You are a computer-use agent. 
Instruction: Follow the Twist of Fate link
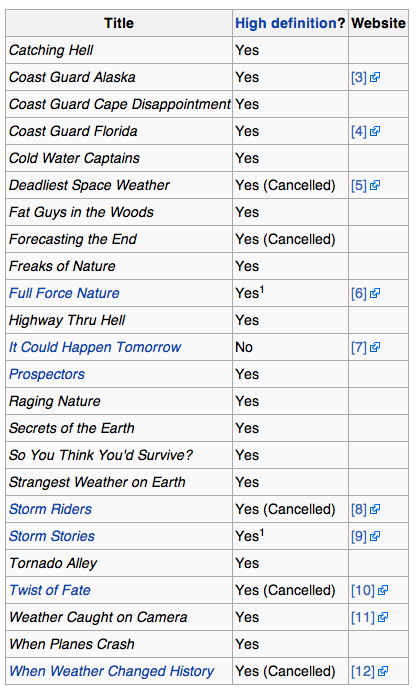tap(50, 590)
